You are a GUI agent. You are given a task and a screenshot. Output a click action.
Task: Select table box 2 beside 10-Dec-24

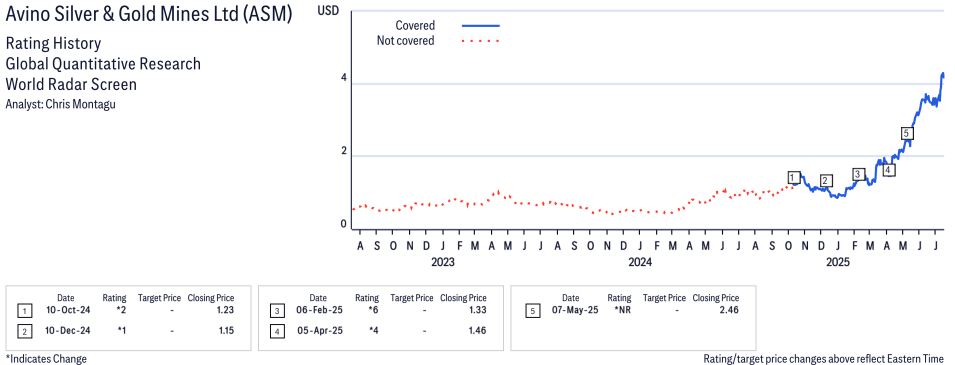(x=24, y=331)
